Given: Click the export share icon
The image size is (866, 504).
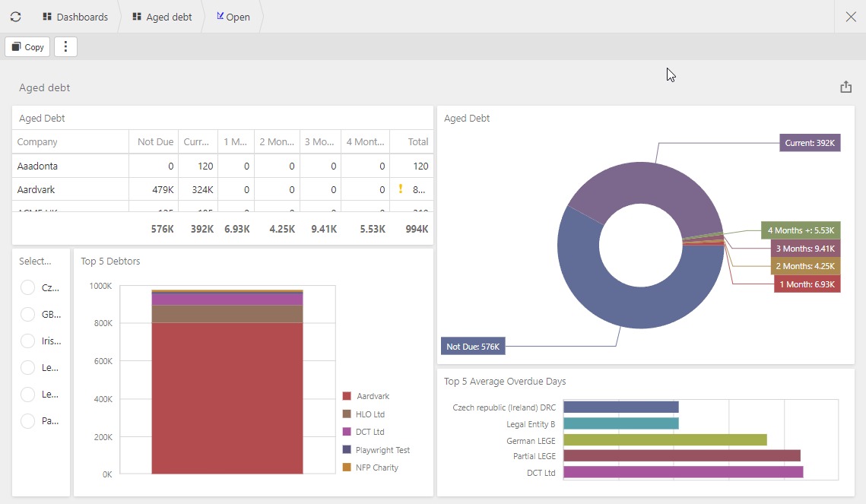Looking at the screenshot, I should 845,87.
